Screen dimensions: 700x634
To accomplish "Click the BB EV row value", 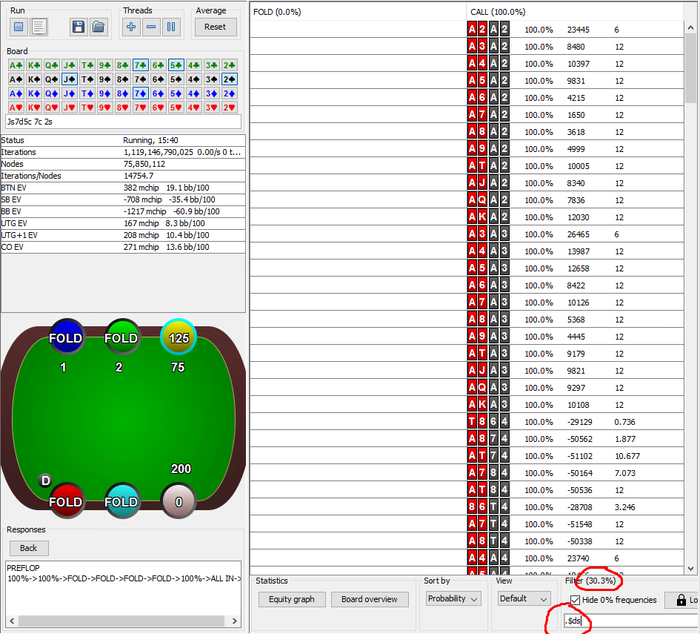I will pyautogui.click(x=171, y=211).
